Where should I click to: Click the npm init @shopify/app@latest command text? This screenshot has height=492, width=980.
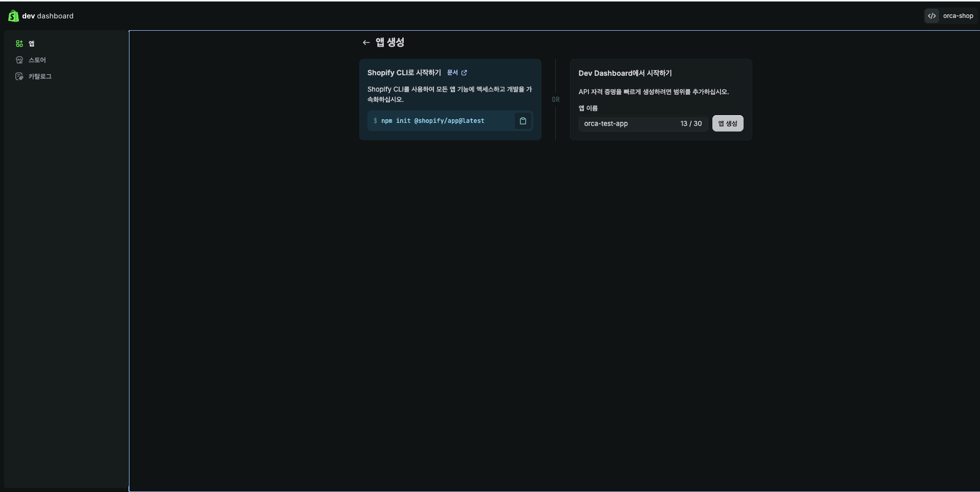click(x=433, y=121)
